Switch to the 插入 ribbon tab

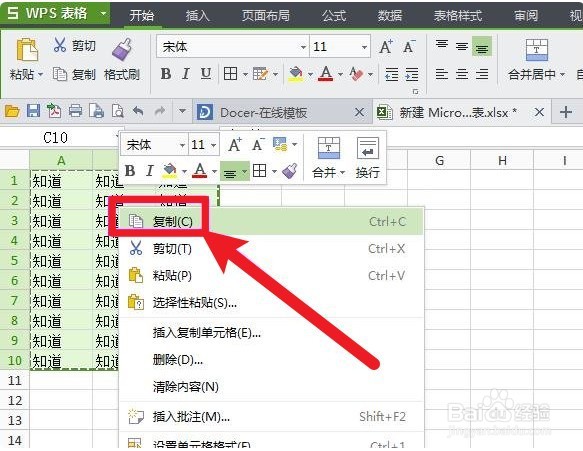(197, 15)
